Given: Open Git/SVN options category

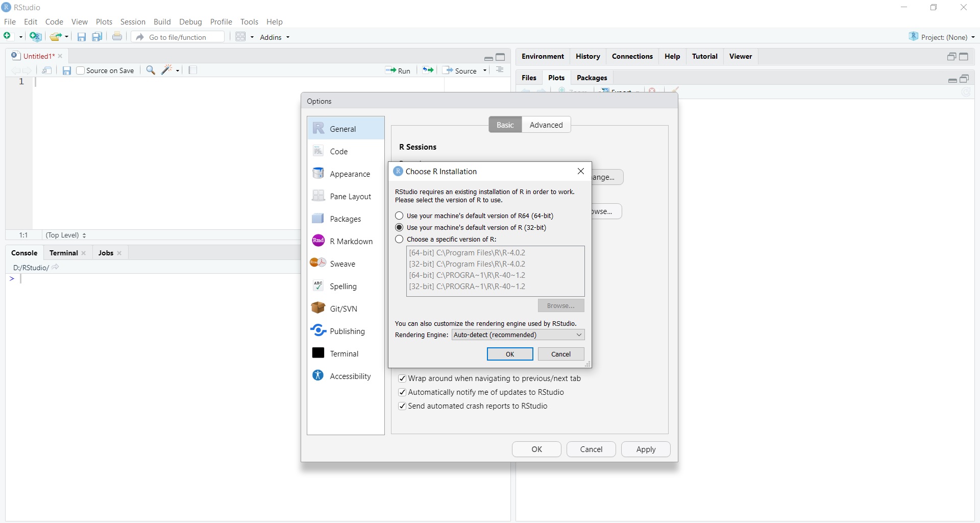Looking at the screenshot, I should click(343, 308).
